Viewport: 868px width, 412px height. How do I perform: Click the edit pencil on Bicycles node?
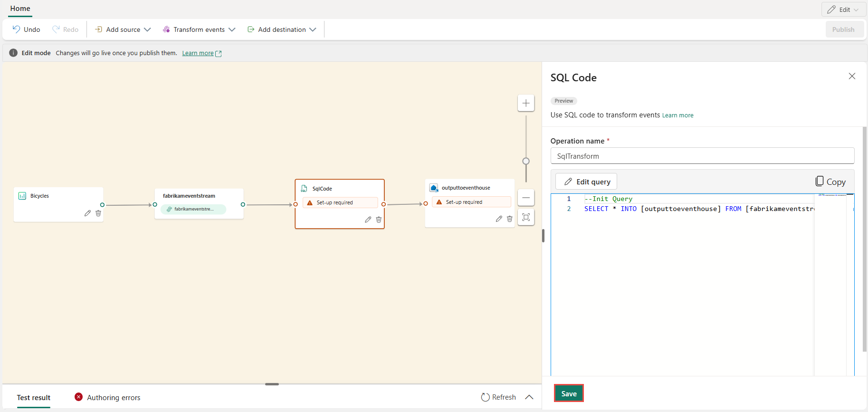click(x=87, y=213)
